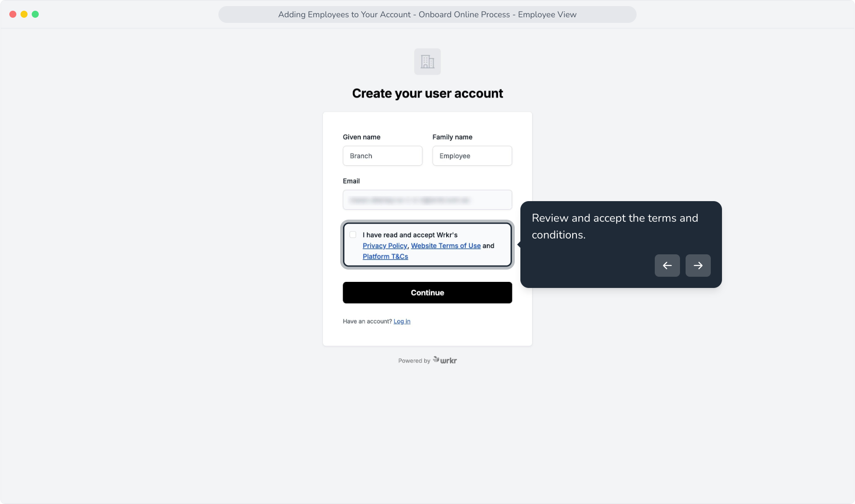Open the Privacy Policy link
Viewport: 855px width, 504px height.
[385, 245]
